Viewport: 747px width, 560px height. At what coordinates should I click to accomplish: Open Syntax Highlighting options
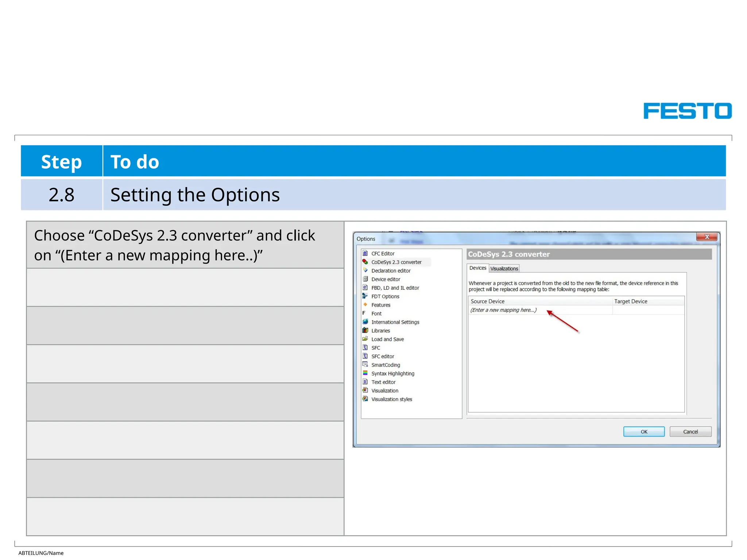(393, 373)
